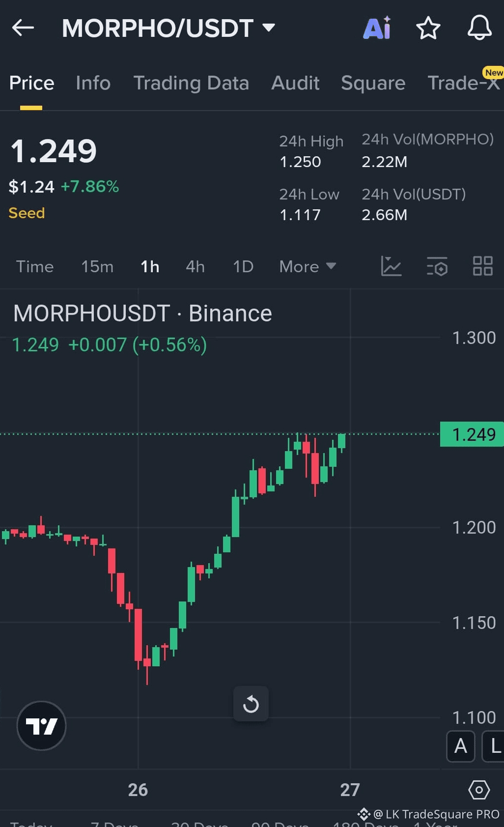This screenshot has width=504, height=827.
Task: Open the Square tab
Action: (x=373, y=83)
